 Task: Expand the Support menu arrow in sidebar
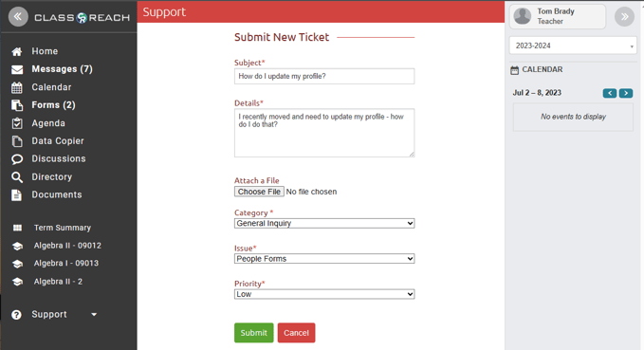(x=94, y=315)
